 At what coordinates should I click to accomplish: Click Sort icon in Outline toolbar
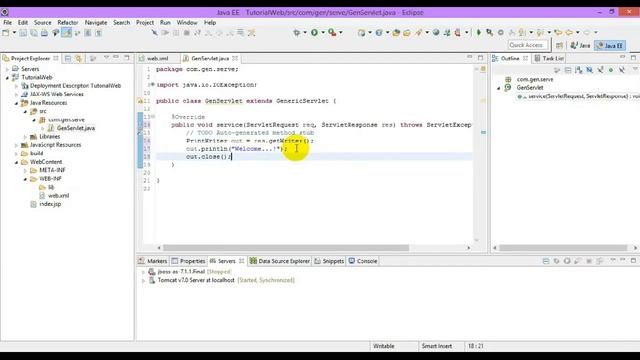click(x=578, y=70)
